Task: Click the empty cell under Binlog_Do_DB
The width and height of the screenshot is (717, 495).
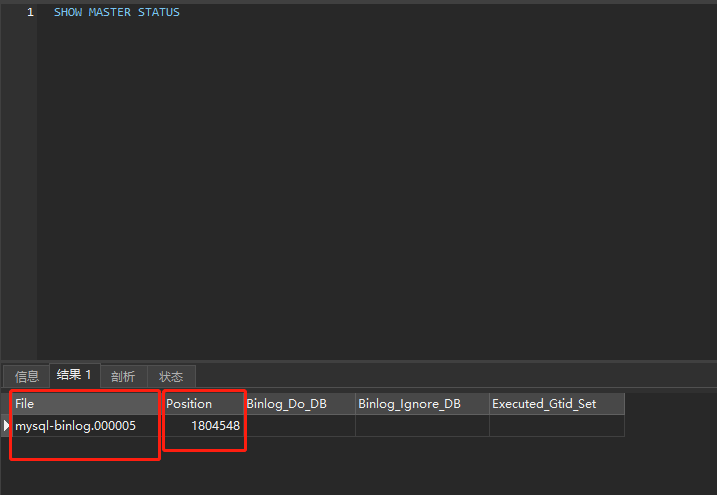Action: [299, 426]
